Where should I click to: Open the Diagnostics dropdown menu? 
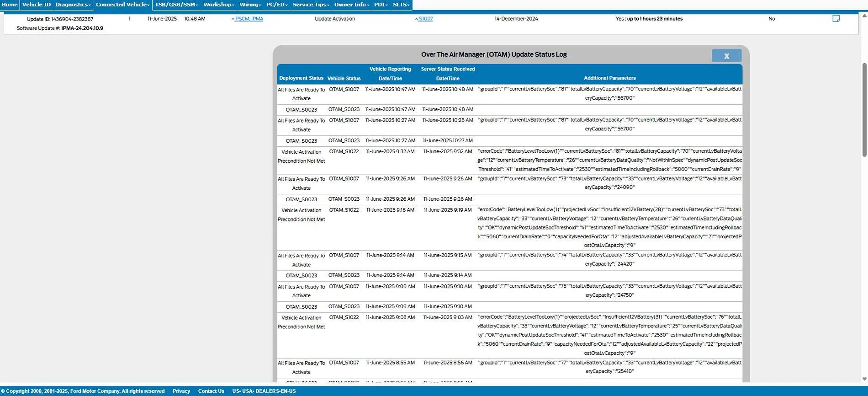point(73,5)
